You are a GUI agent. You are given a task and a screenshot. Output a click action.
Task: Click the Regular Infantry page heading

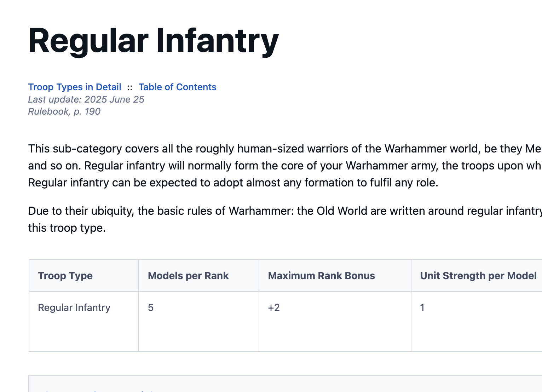pyautogui.click(x=154, y=41)
